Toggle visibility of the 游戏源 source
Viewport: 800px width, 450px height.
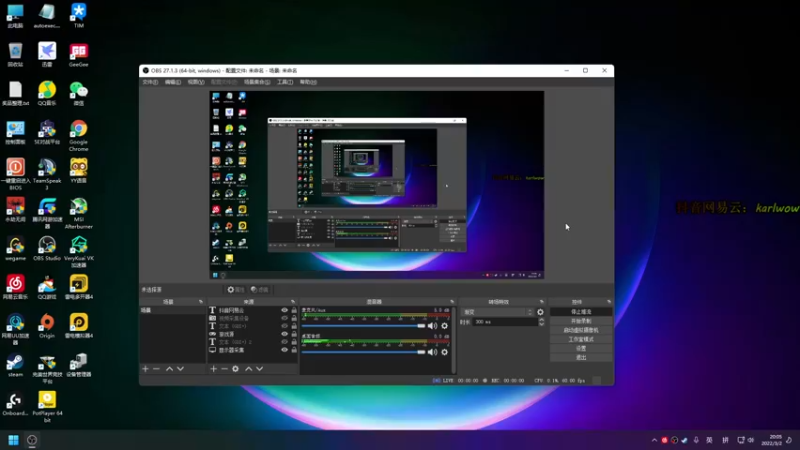click(285, 334)
